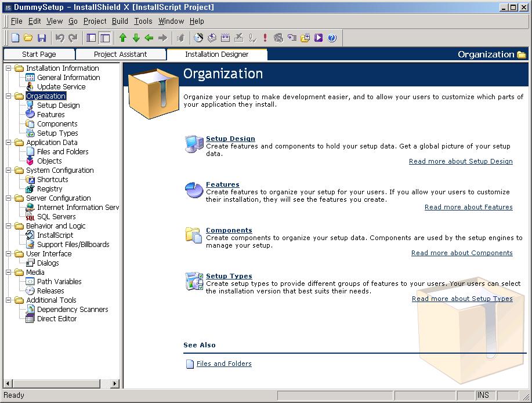Collapse the Organization tree node
This screenshot has width=532, height=403.
[9, 96]
